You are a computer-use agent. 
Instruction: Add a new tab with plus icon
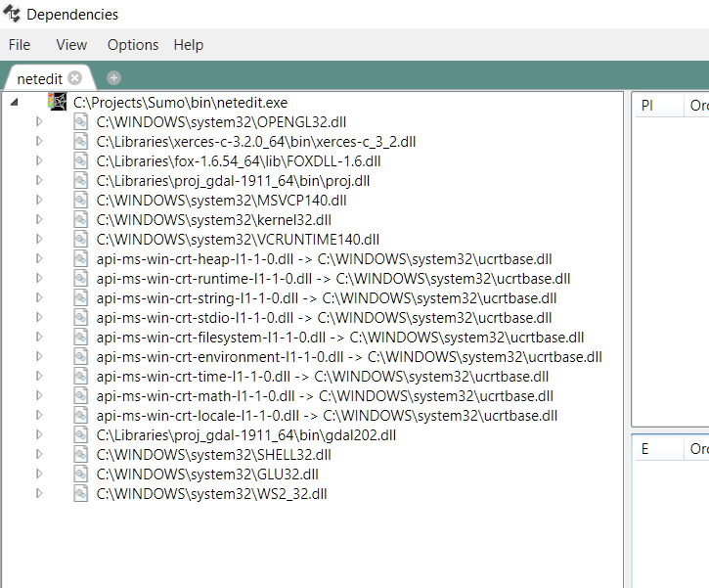pyautogui.click(x=113, y=77)
